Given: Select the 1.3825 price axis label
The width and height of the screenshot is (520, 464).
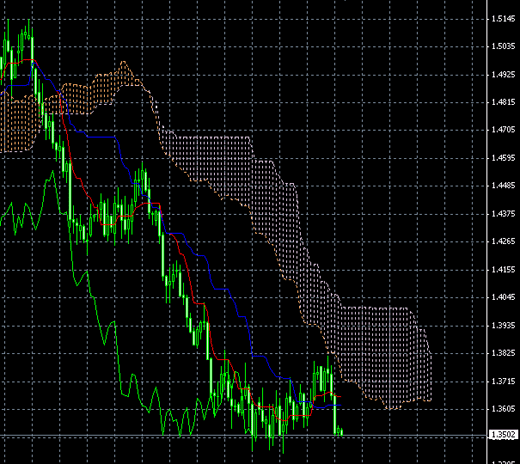Looking at the screenshot, I should [x=504, y=353].
